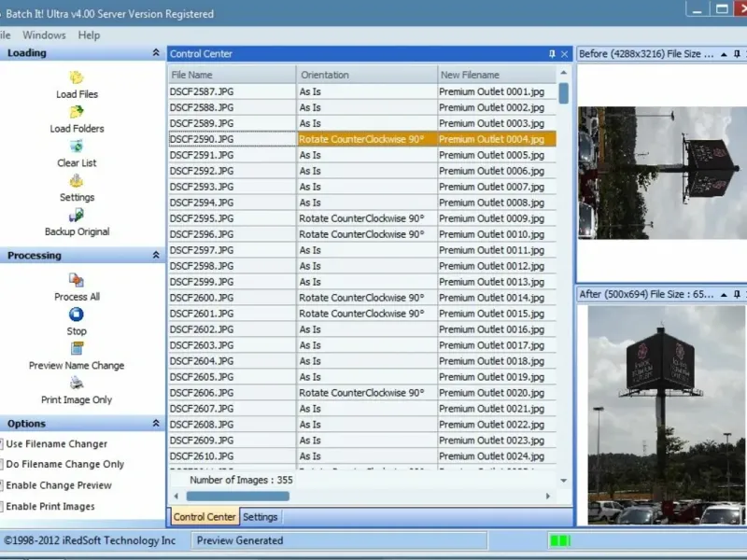
Task: Collapse the Processing section chevron
Action: (156, 256)
